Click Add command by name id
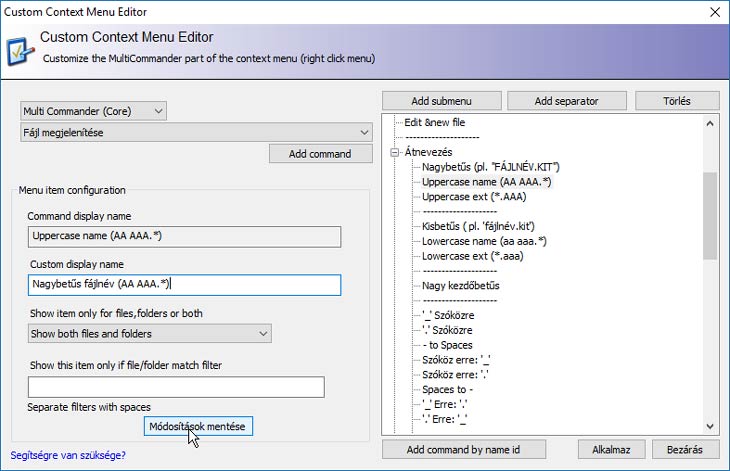730x471 pixels. (x=462, y=449)
